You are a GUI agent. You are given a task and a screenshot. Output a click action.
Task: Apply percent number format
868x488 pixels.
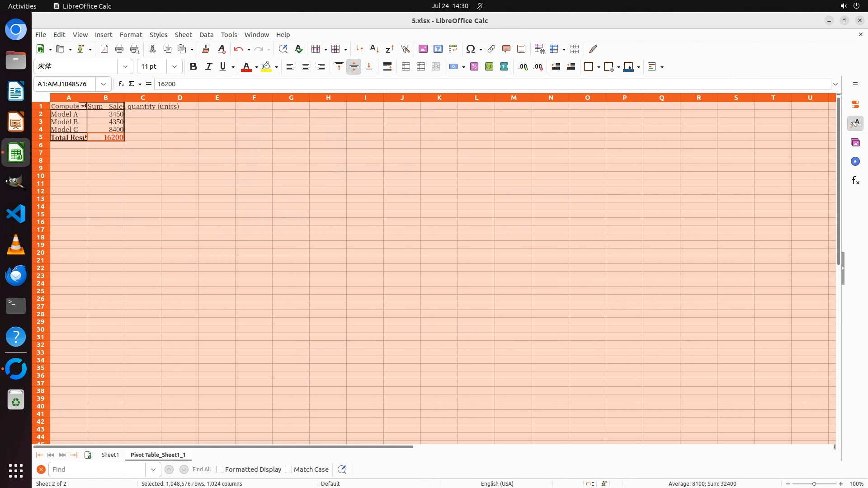tap(474, 67)
